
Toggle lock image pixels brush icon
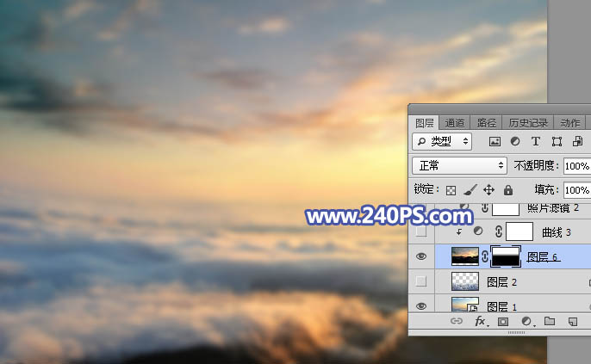470,189
